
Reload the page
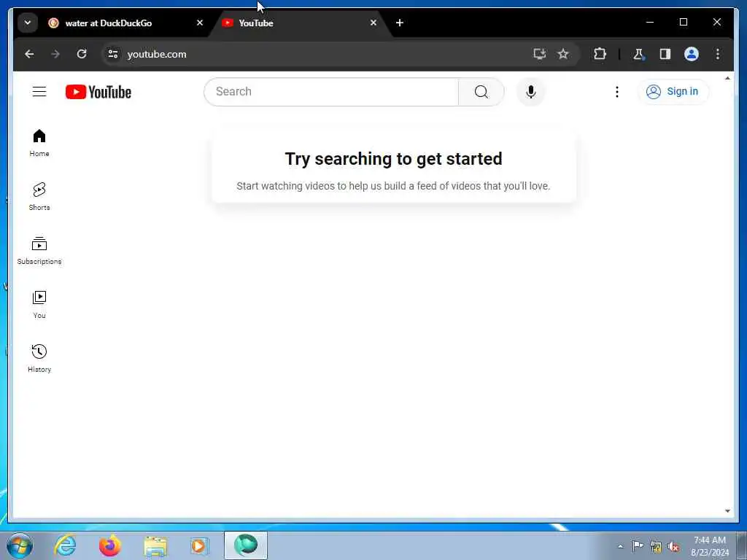coord(82,54)
